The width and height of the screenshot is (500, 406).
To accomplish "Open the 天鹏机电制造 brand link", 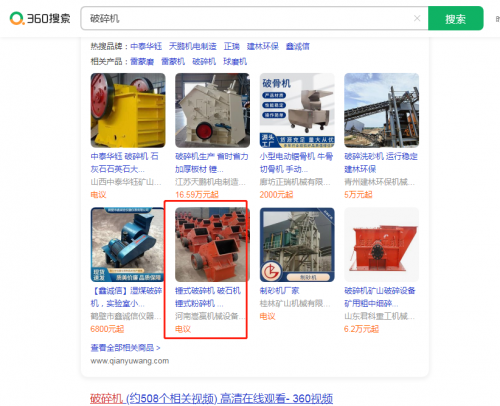I will (193, 46).
